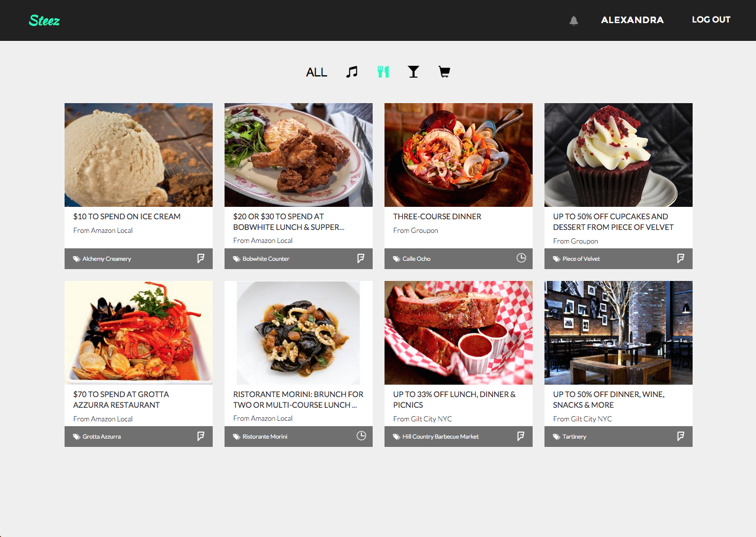Open 'UP TO 50% OFF DINNER, WINE' title
Screen dimensions: 756x537
[x=609, y=399]
